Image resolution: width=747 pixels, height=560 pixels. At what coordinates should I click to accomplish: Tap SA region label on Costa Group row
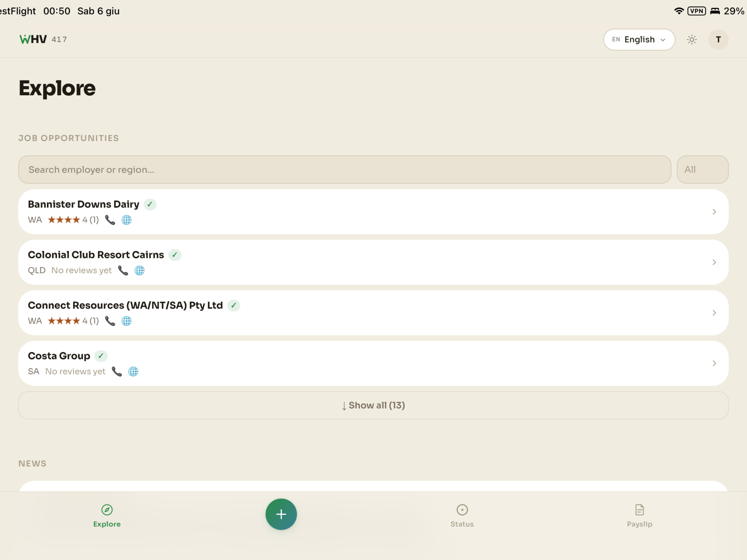coord(33,371)
